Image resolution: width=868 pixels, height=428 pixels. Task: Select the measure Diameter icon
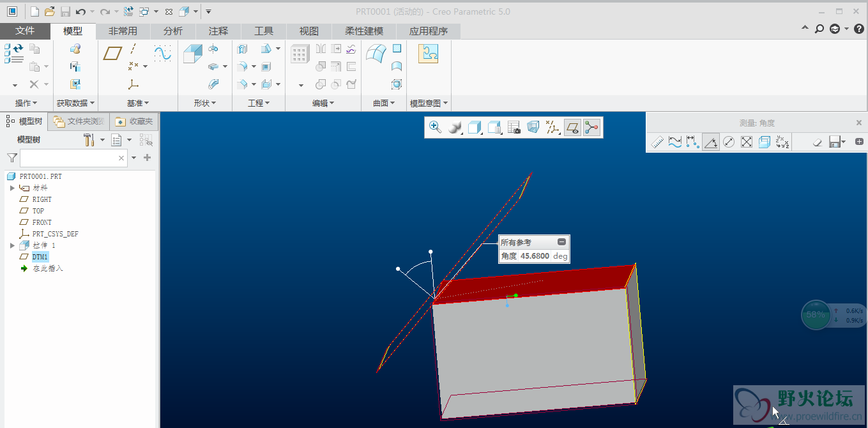click(x=729, y=142)
